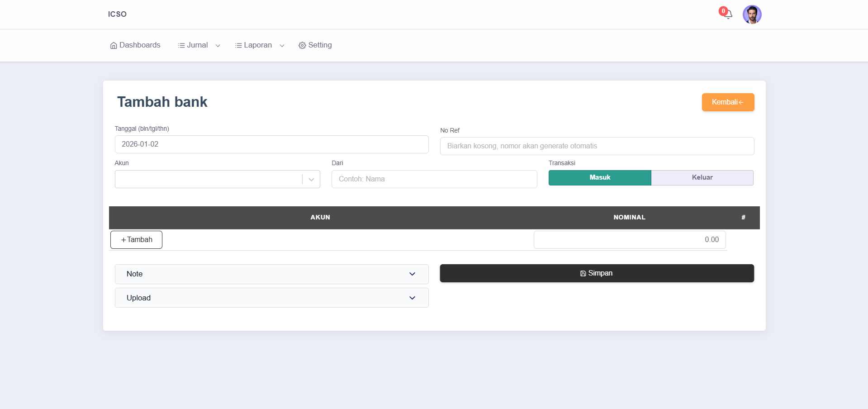
Task: Click the Setting gear icon
Action: [302, 45]
